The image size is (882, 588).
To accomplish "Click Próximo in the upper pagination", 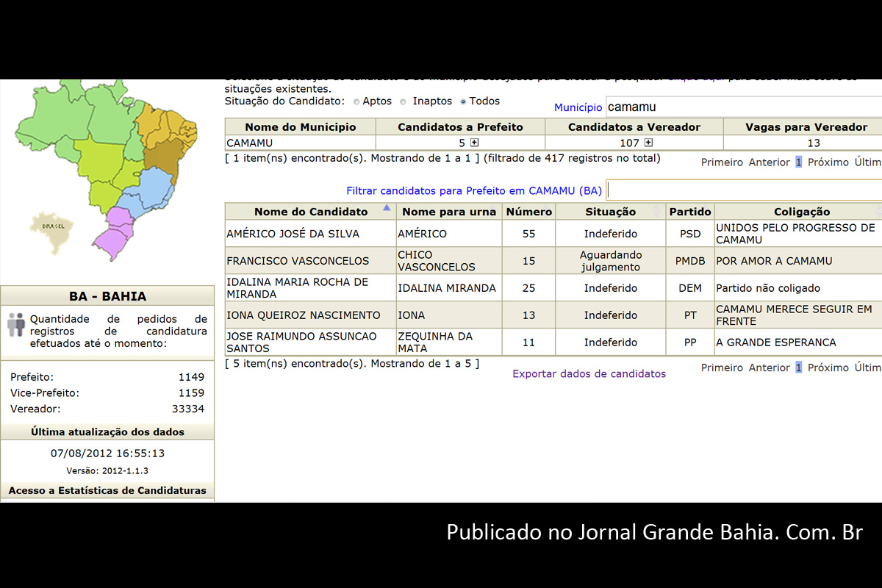I will point(828,162).
